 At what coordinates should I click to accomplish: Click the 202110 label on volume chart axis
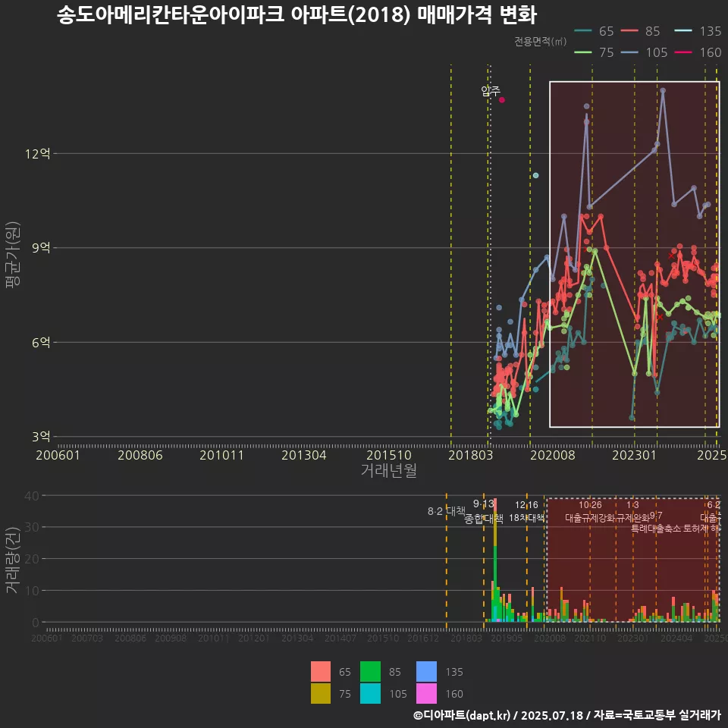[590, 639]
